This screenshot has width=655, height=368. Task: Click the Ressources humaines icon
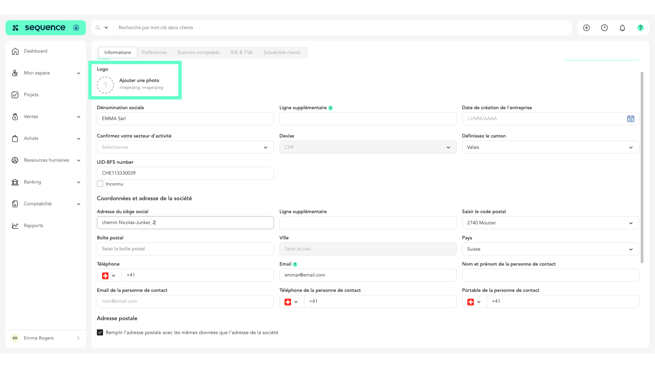pyautogui.click(x=15, y=160)
